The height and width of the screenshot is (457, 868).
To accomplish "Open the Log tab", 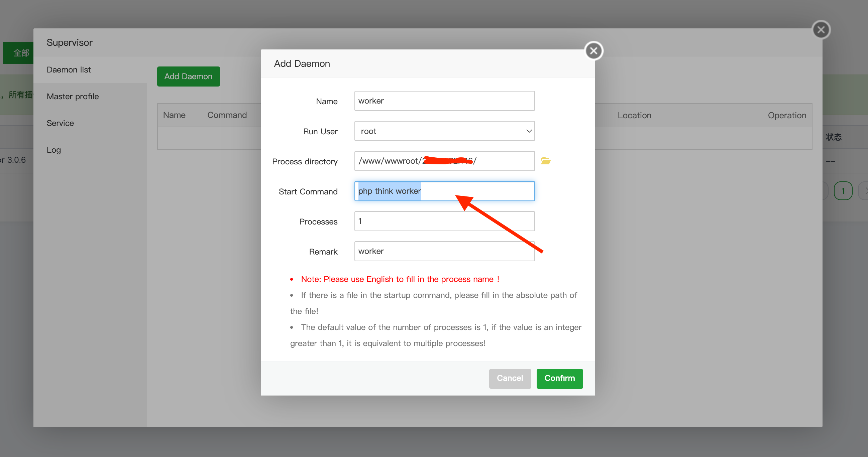I will (x=54, y=150).
